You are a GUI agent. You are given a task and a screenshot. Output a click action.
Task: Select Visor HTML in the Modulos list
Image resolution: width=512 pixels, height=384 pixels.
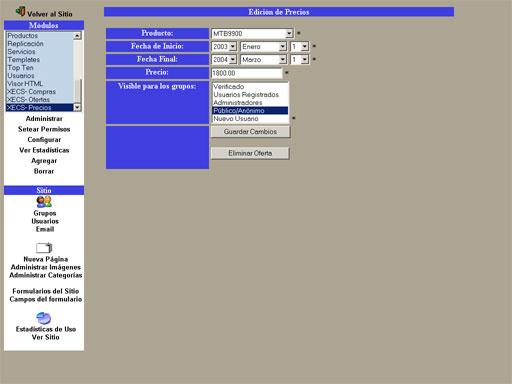(40, 84)
